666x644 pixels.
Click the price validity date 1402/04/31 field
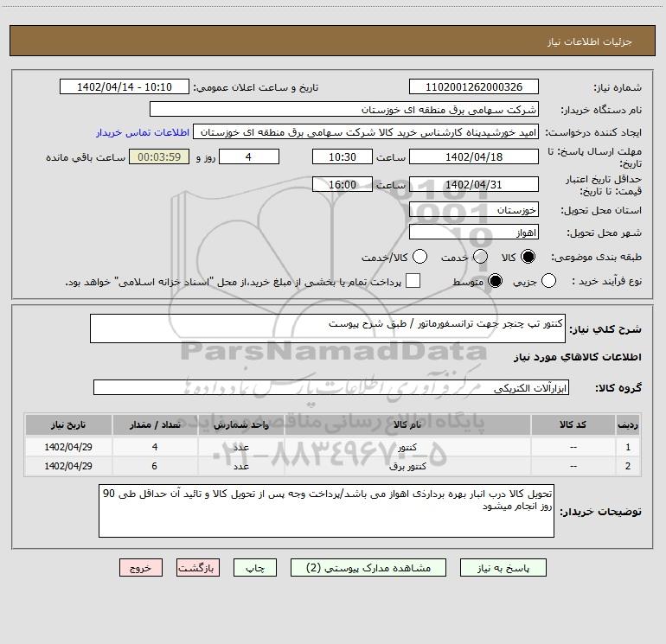click(474, 185)
